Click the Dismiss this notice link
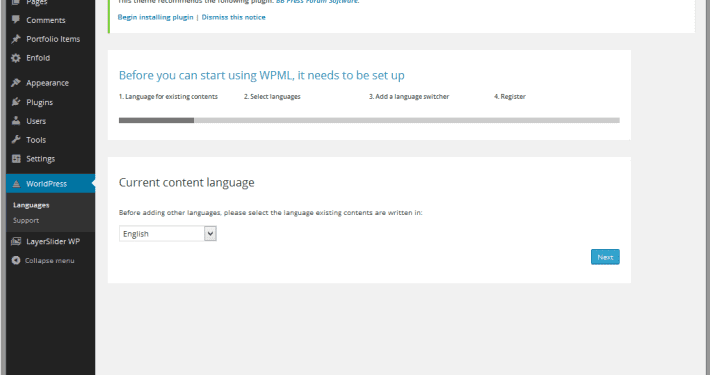Image resolution: width=710 pixels, height=375 pixels. click(234, 17)
